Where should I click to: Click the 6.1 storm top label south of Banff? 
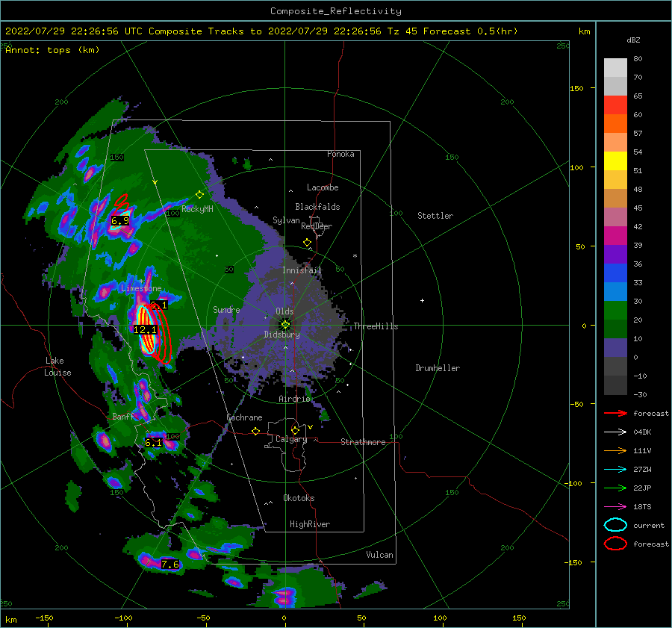(x=153, y=442)
